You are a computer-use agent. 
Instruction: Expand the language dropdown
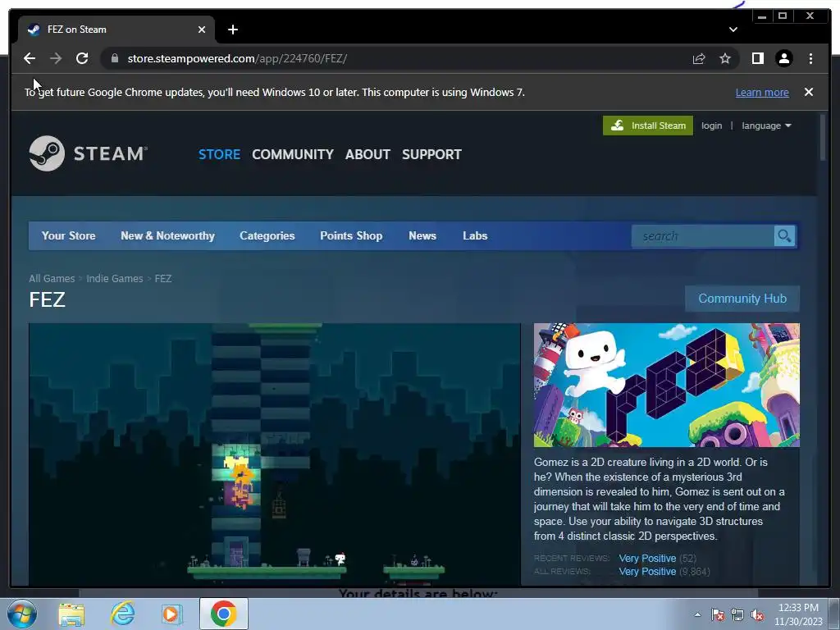coord(766,126)
